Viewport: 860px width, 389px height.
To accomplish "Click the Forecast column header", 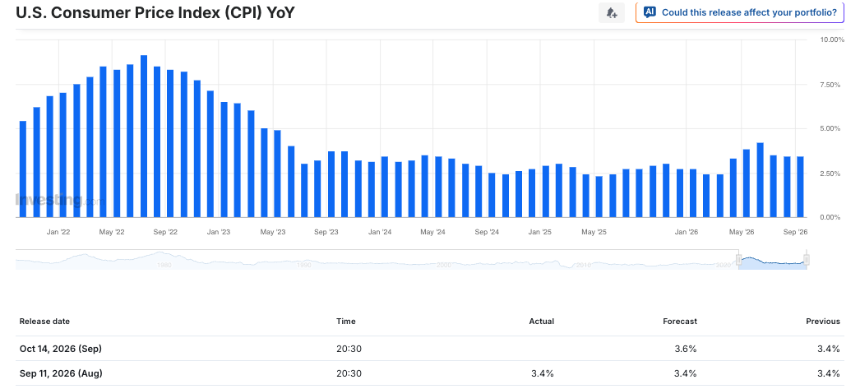I will coord(680,321).
